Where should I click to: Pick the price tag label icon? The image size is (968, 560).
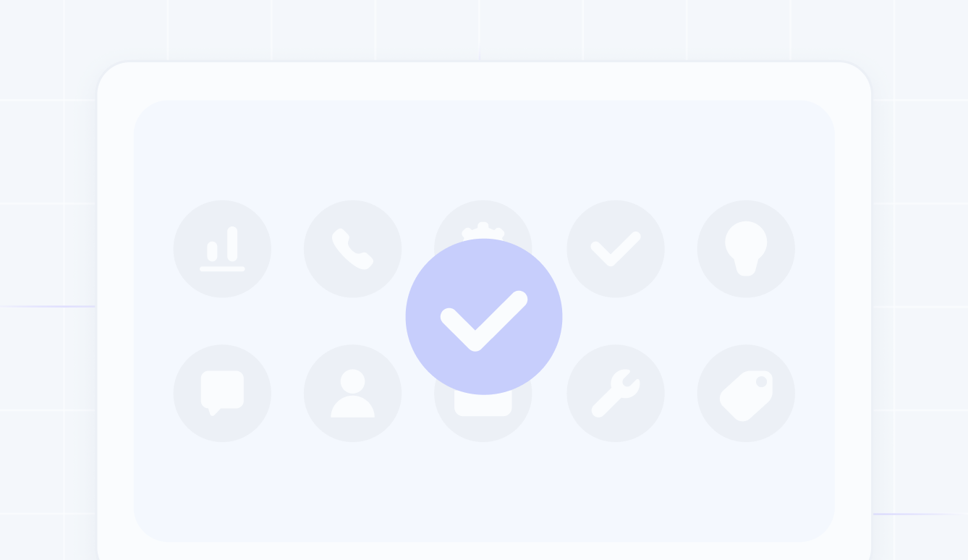(746, 394)
